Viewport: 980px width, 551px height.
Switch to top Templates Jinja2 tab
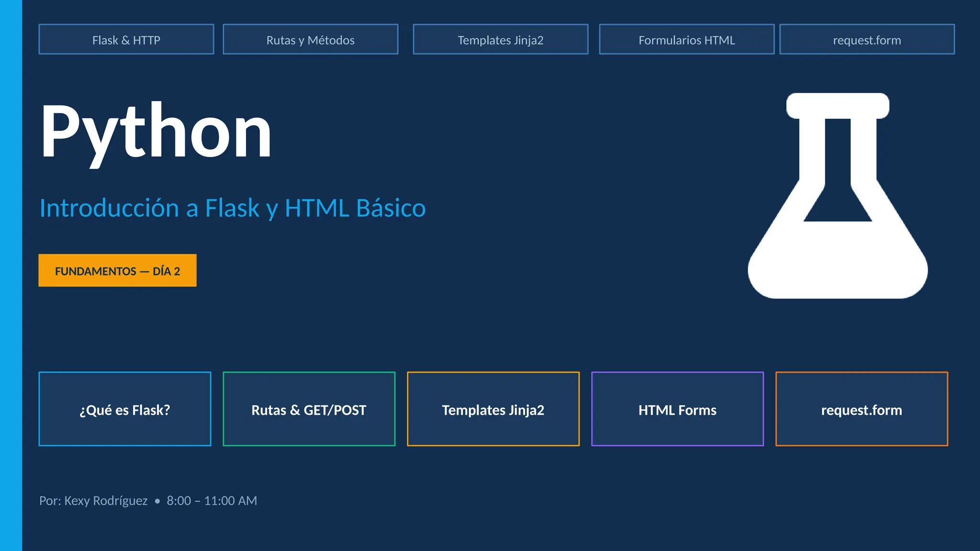500,40
